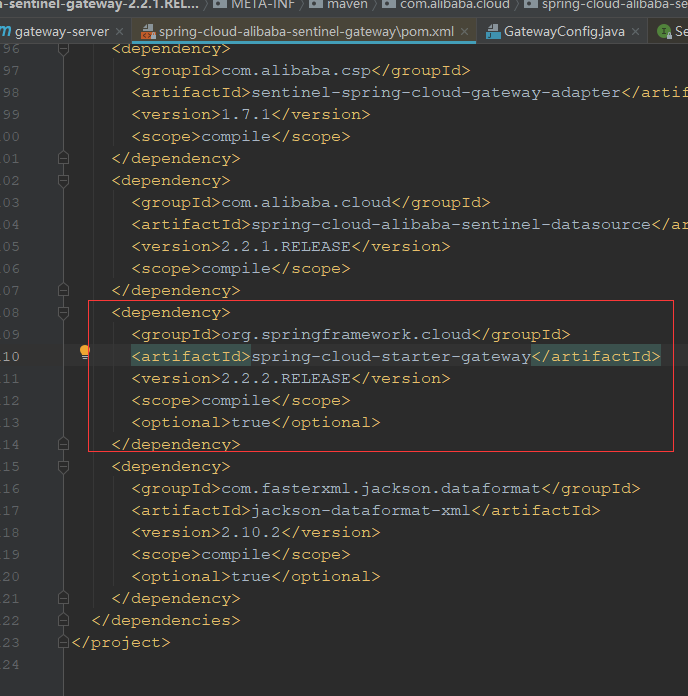This screenshot has height=696, width=688.
Task: Click the version 1.7.1 value
Action: [x=246, y=115]
